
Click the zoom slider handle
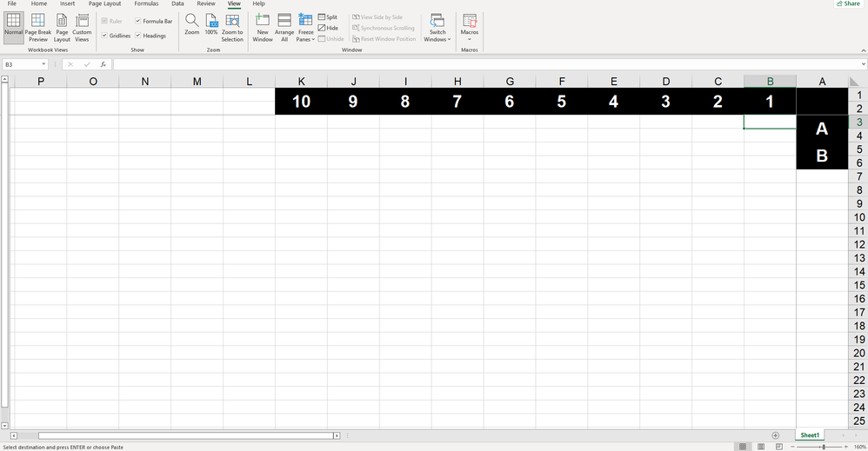tap(824, 447)
